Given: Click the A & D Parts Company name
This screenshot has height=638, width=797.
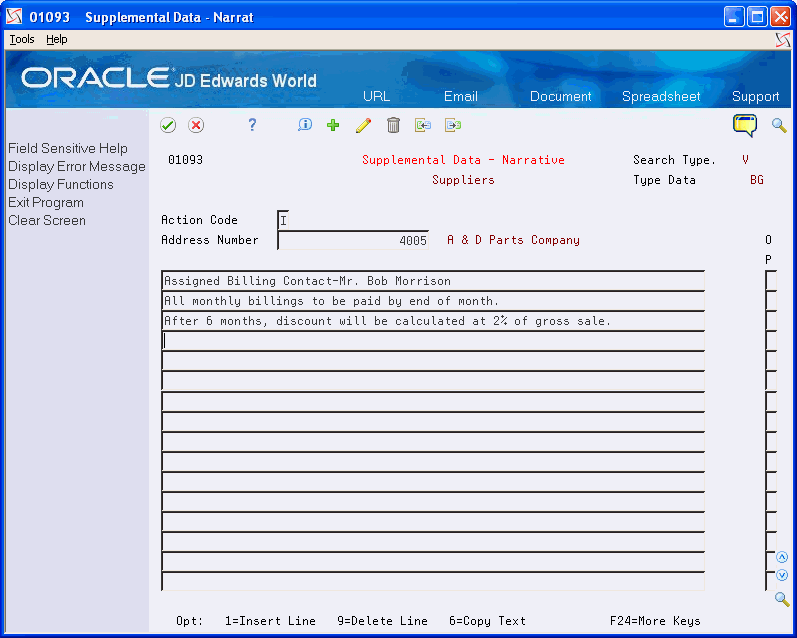Looking at the screenshot, I should 513,240.
